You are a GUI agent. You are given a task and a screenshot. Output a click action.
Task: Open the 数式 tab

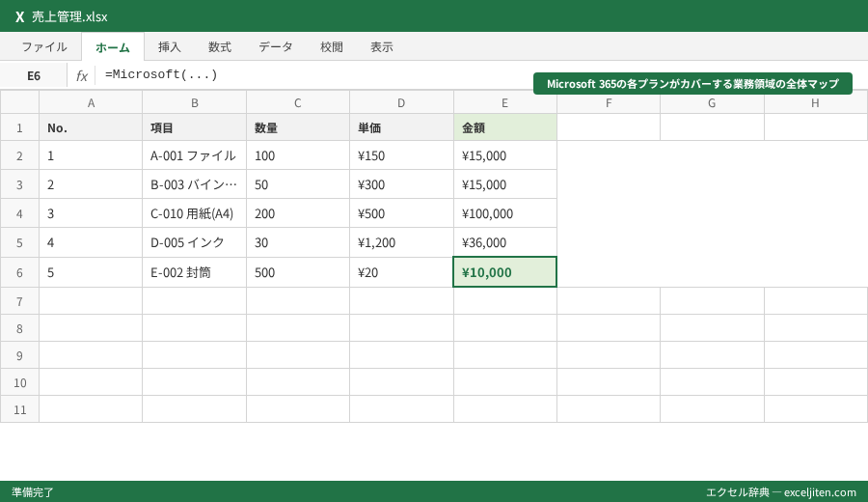coord(220,47)
